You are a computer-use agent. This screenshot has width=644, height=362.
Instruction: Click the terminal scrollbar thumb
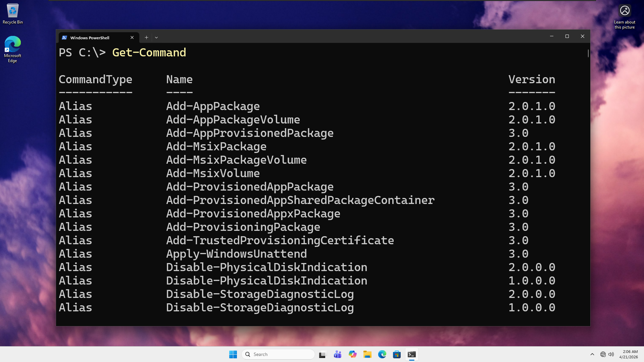coord(588,53)
